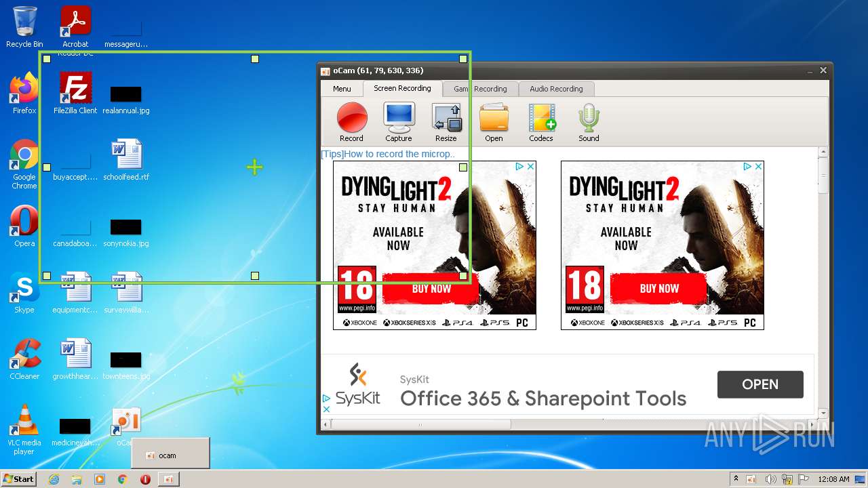Viewport: 868px width, 488px height.
Task: Select the schoolfeed.rtf document icon
Action: [x=126, y=160]
